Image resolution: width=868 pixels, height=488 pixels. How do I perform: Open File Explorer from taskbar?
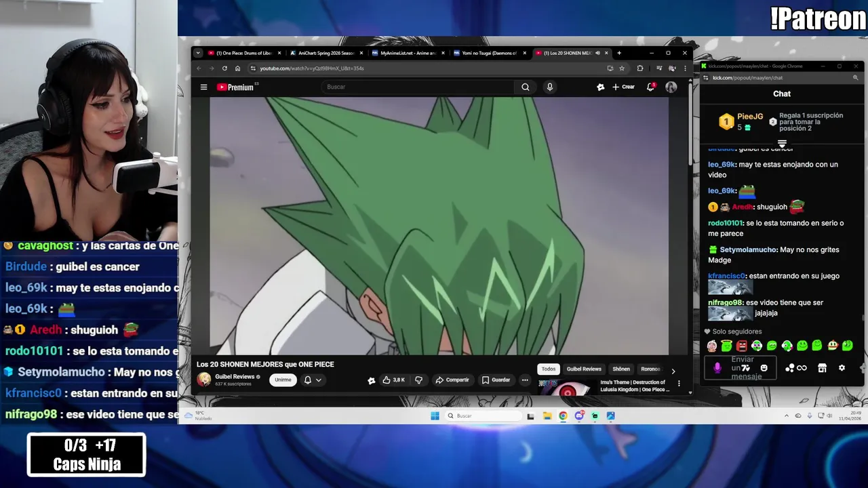[x=547, y=415]
